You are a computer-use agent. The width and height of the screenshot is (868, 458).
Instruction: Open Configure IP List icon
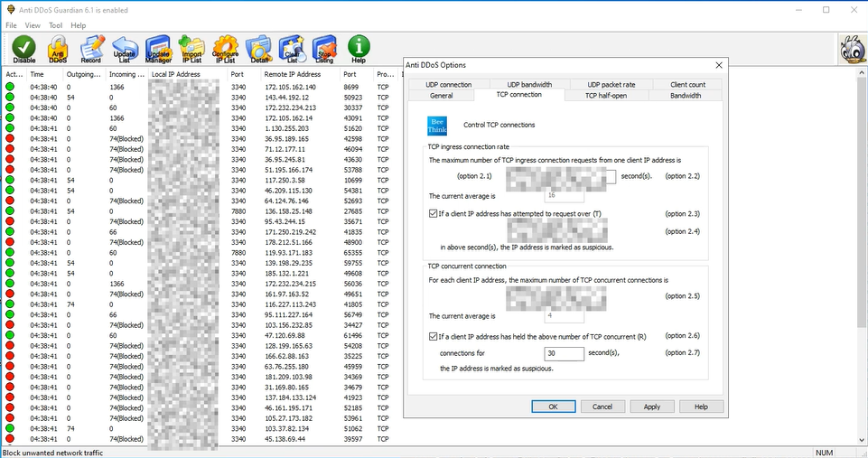pos(225,49)
